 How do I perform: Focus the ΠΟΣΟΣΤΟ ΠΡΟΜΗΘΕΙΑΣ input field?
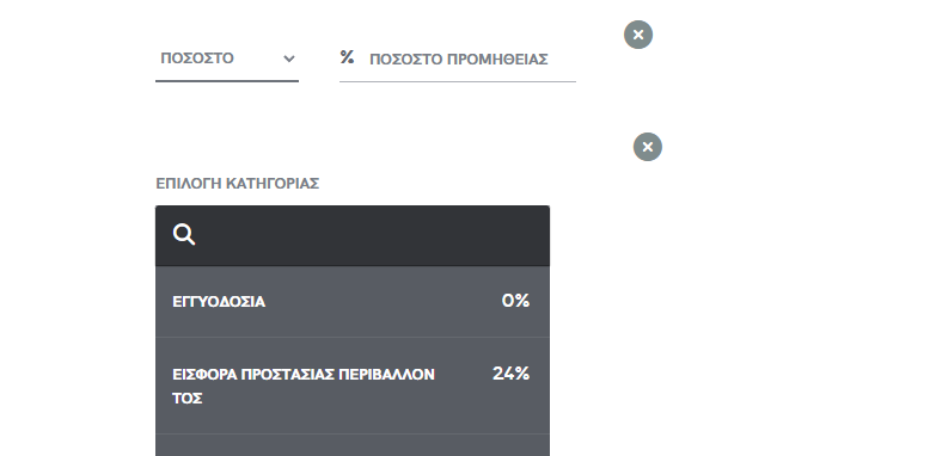(x=458, y=60)
